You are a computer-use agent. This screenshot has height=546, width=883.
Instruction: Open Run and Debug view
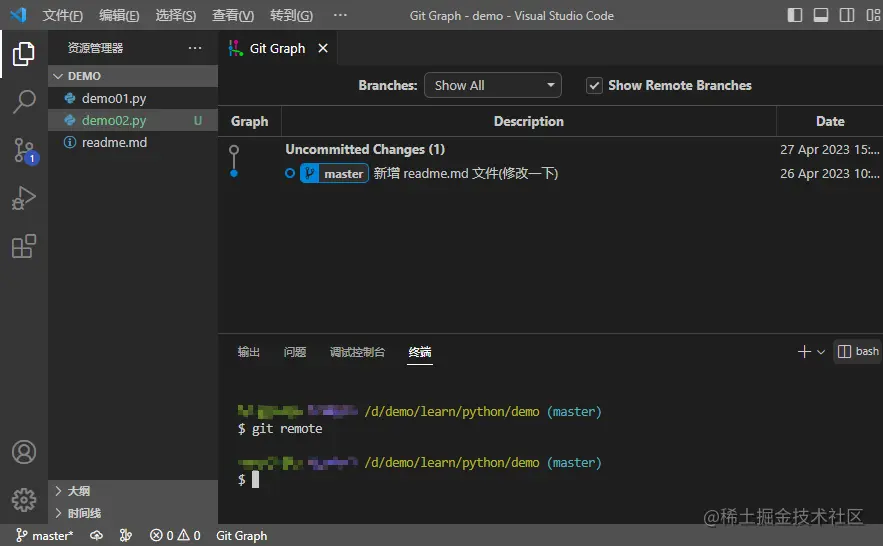24,198
